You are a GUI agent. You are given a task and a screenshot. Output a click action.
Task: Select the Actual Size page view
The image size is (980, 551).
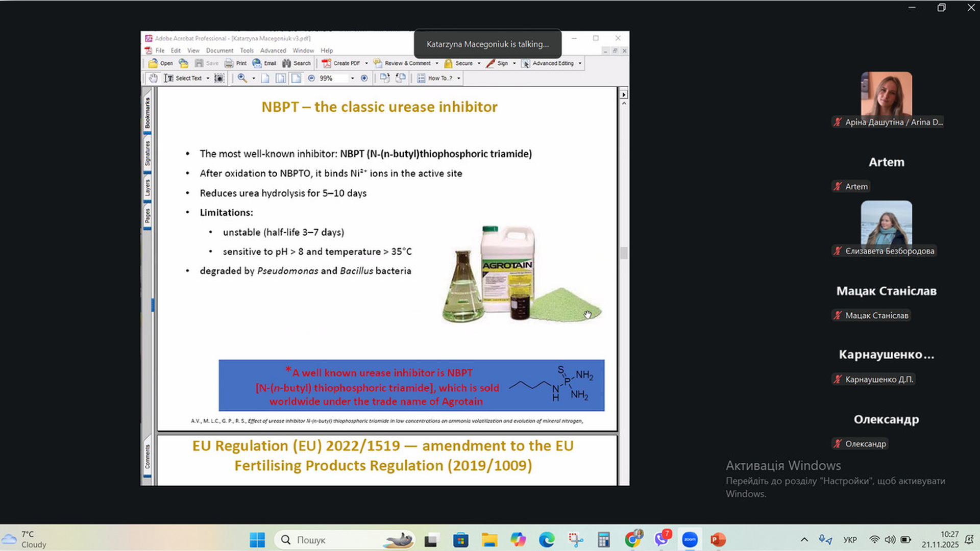coord(265,78)
